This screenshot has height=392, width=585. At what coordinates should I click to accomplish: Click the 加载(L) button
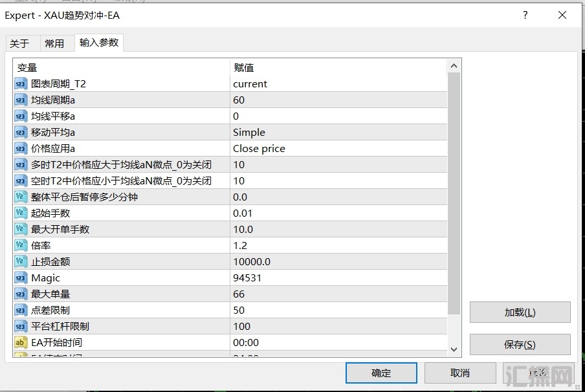pyautogui.click(x=520, y=312)
